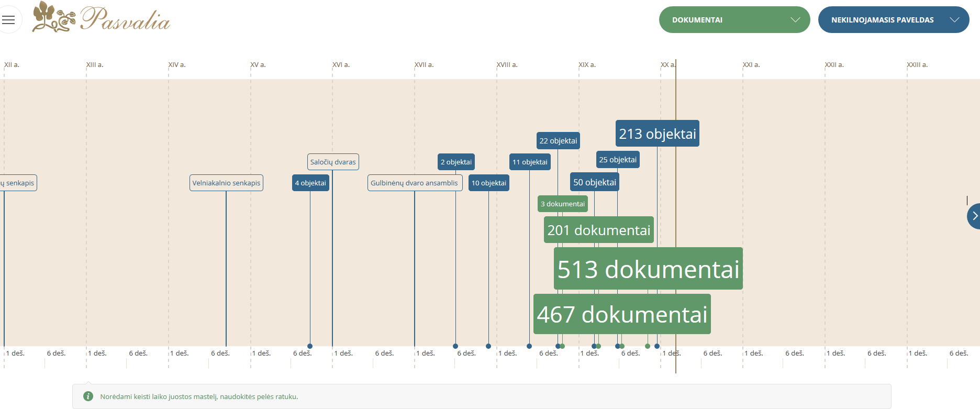Select the 50 objektai marker
Viewport: 980px width, 409px height.
click(595, 182)
